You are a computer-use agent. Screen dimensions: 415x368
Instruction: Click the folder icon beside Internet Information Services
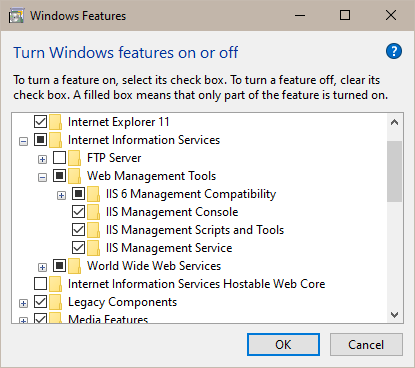pos(55,140)
